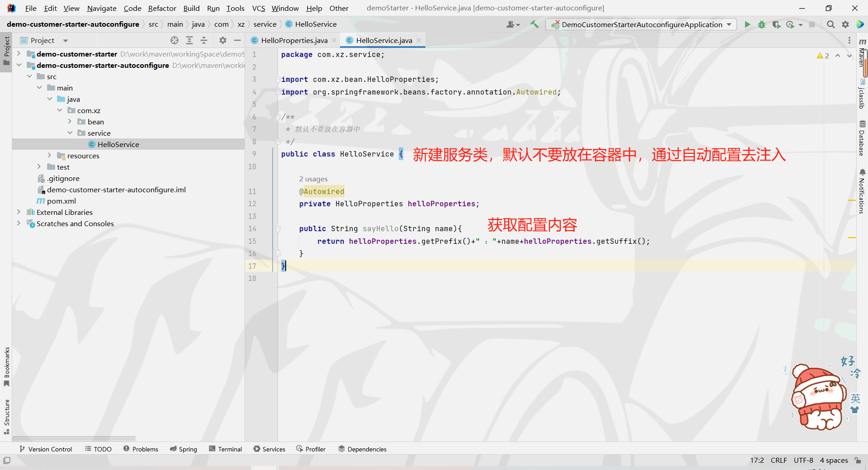This screenshot has width=868, height=470.
Task: Collapse all nodes in the Project tree
Action: point(204,40)
